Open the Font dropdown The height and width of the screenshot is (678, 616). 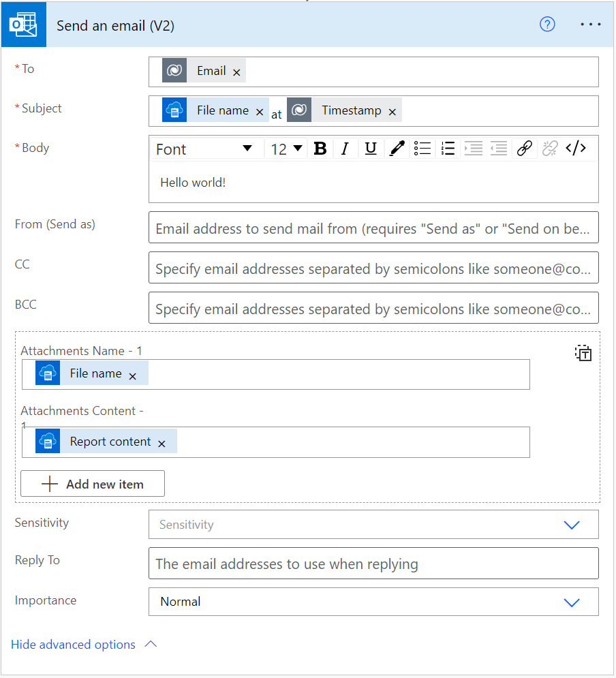(x=204, y=149)
